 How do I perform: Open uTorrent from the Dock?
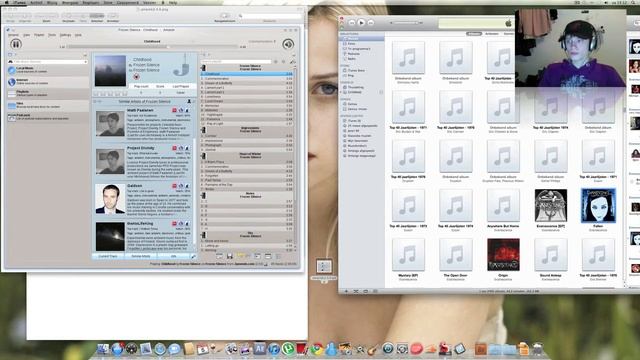[x=288, y=349]
